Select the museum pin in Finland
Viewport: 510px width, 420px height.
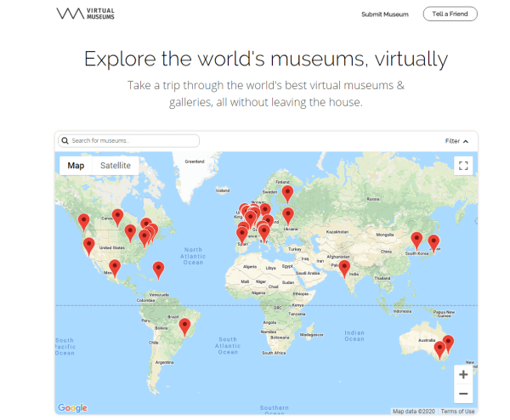click(287, 193)
